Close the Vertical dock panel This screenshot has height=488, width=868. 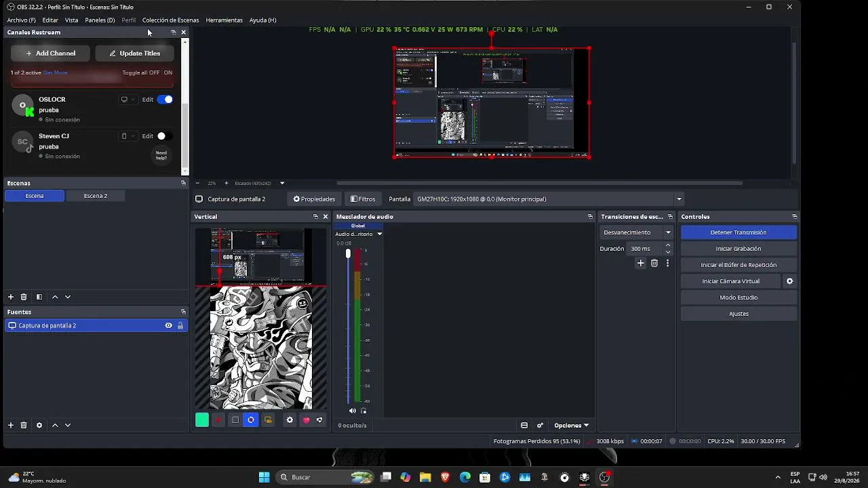point(325,216)
